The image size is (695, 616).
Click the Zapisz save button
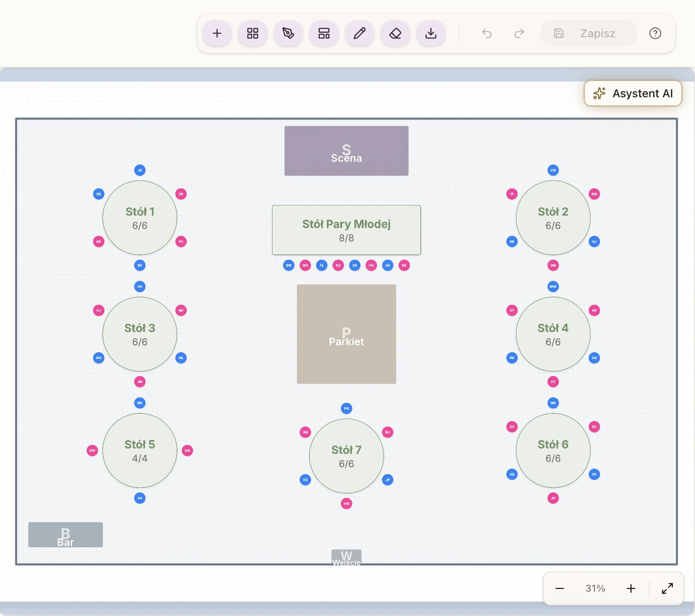[589, 33]
